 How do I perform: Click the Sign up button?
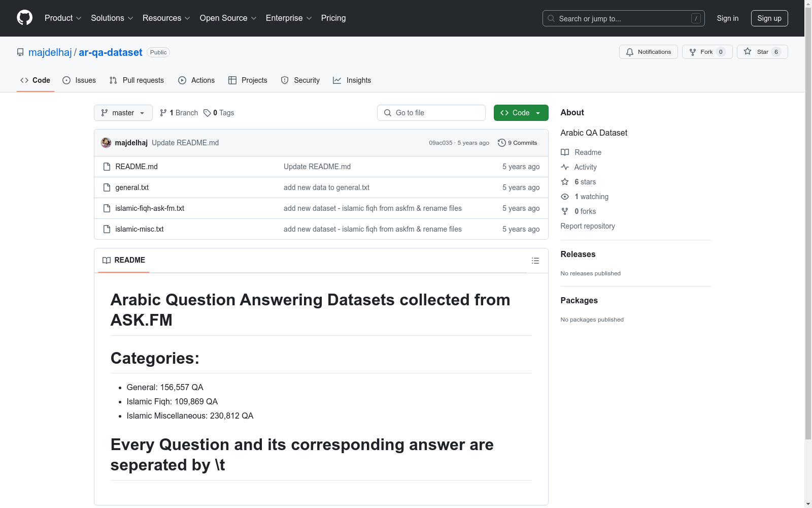click(769, 18)
